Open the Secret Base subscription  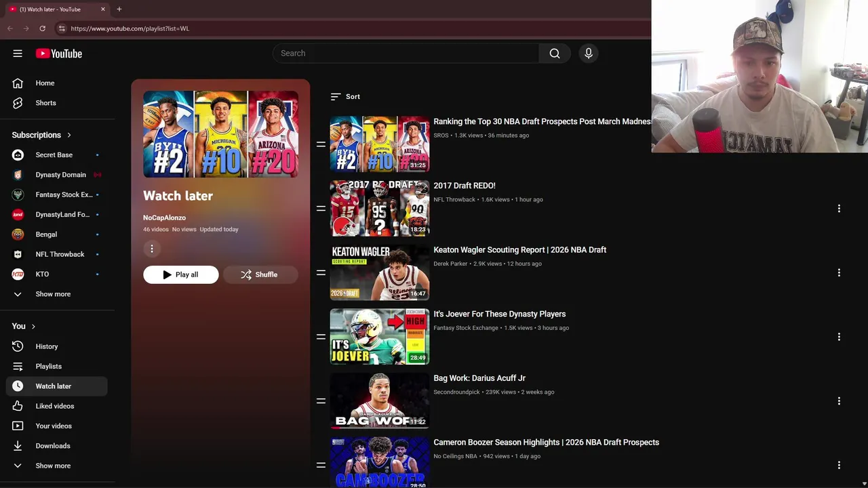[58, 155]
